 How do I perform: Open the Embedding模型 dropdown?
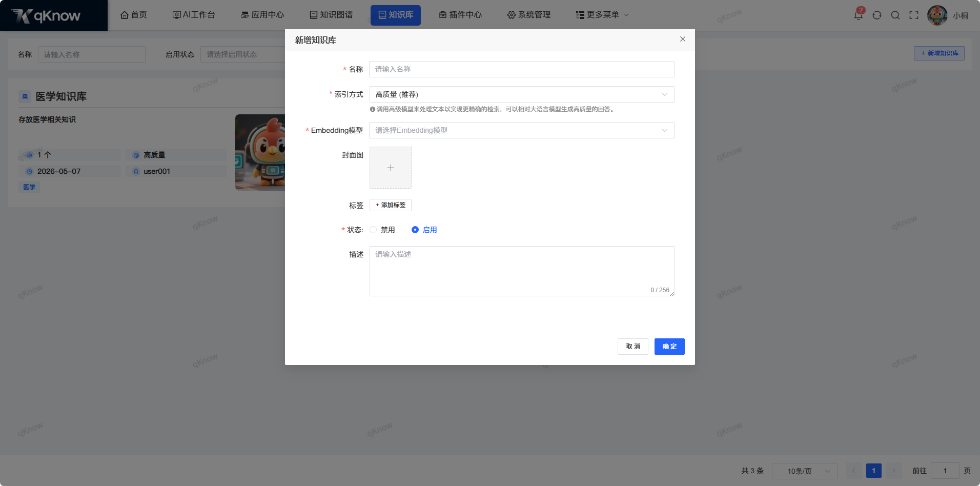pos(522,130)
